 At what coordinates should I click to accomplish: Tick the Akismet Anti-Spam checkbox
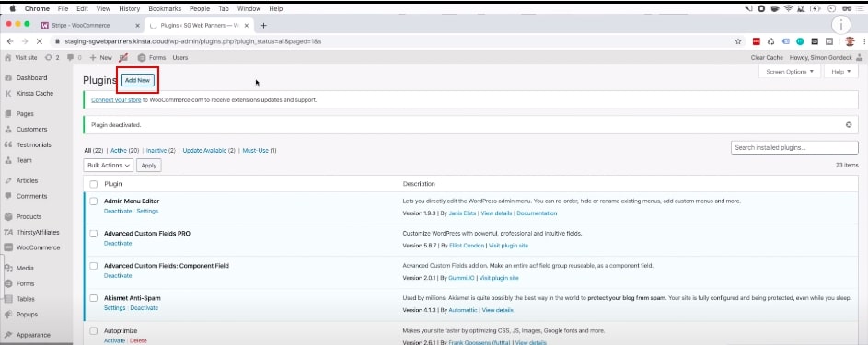click(x=94, y=298)
